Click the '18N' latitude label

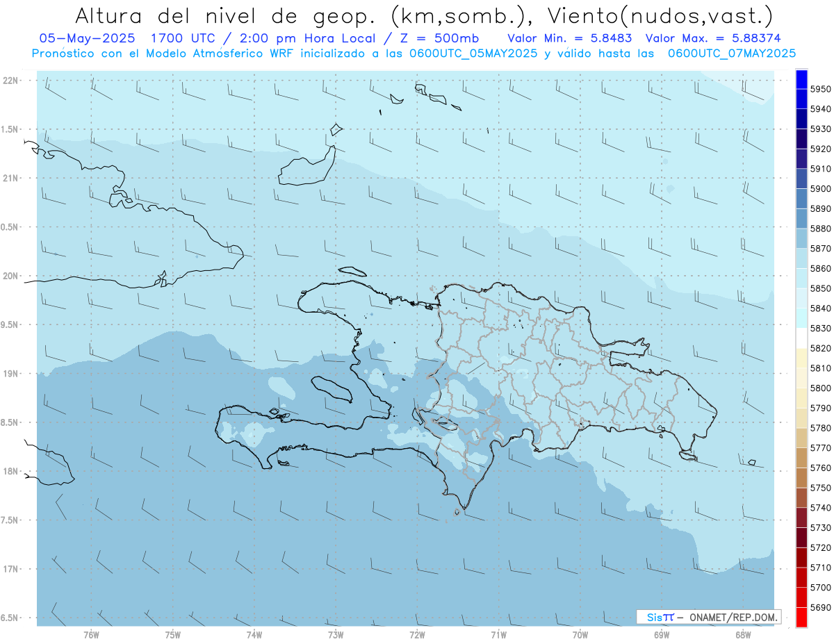(x=10, y=472)
